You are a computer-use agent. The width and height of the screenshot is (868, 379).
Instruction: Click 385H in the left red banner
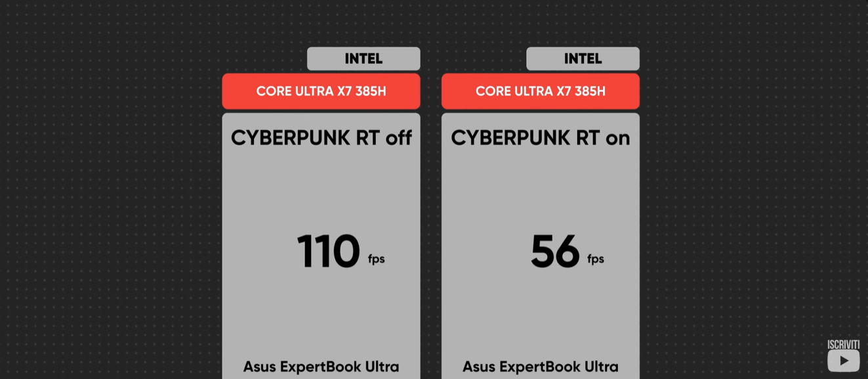[x=371, y=91]
